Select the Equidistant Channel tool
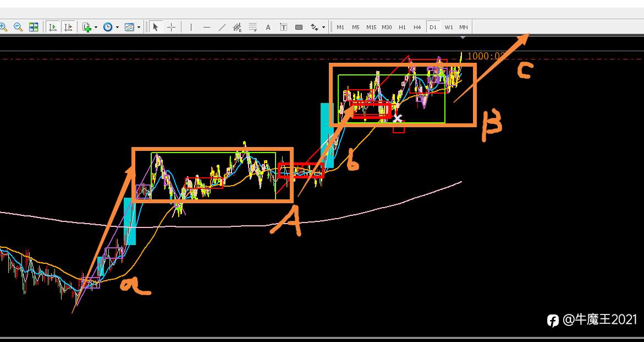Viewport: 644px width, 342px height. [238, 28]
